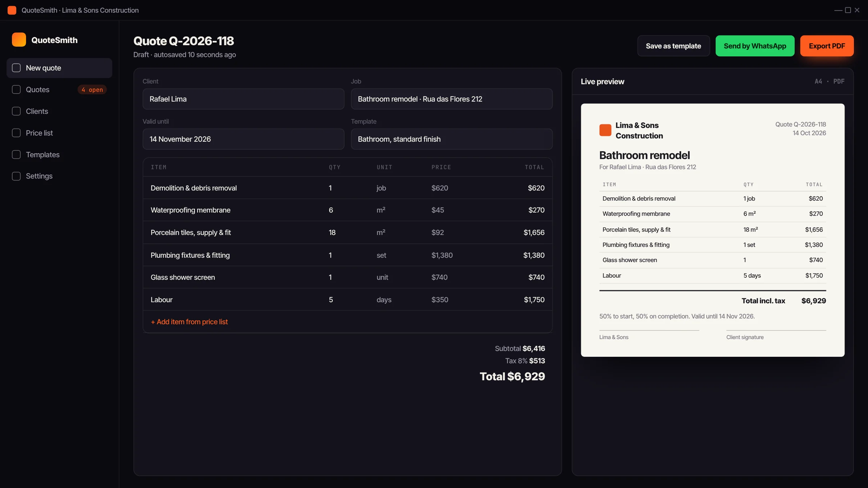Click quantity 6 for Waterproofing membrane
Viewport: 868px width, 488px height.
[x=331, y=210]
